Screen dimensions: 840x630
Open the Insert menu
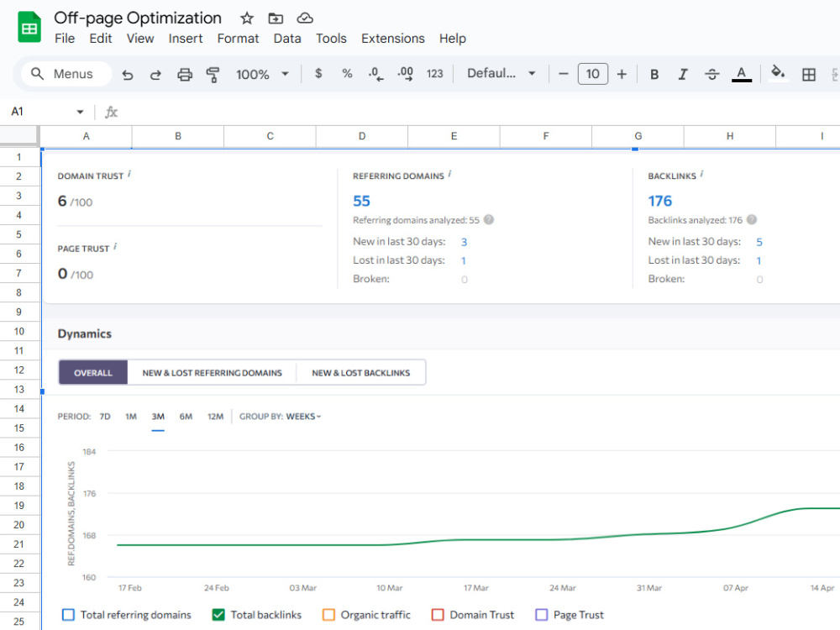tap(186, 39)
